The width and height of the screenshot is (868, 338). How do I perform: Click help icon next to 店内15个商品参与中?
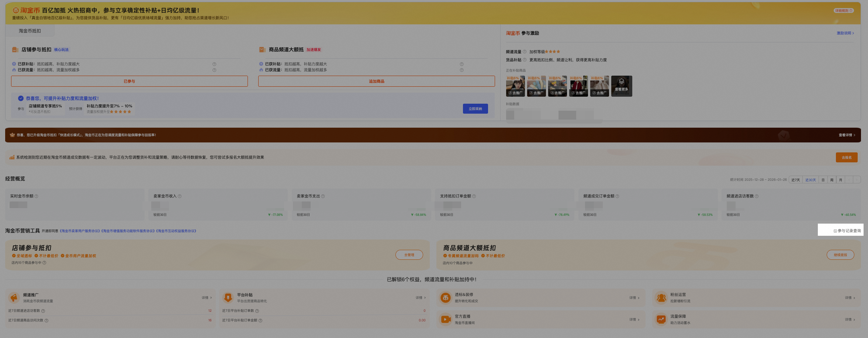point(44,263)
